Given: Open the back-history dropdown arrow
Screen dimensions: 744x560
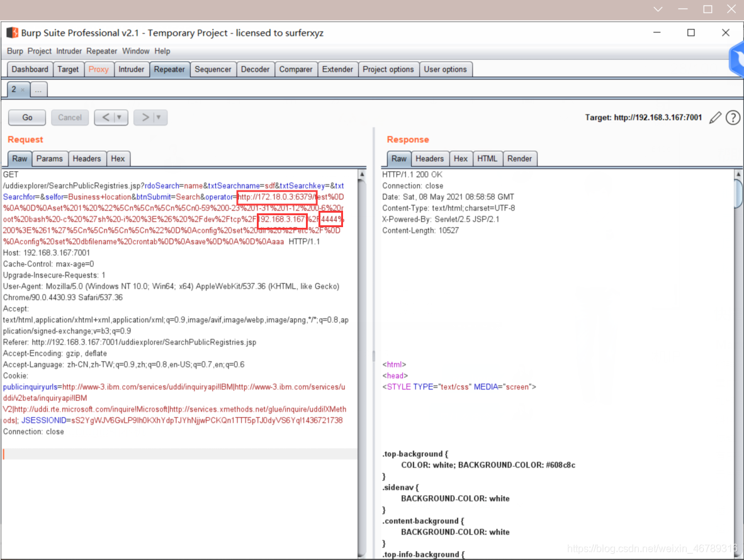Looking at the screenshot, I should (x=120, y=117).
